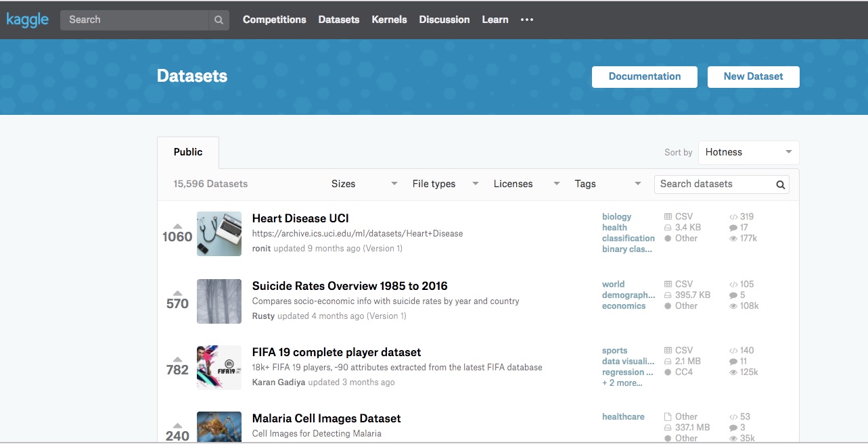
Task: Open the Sort by Hotness dropdown
Action: point(748,152)
